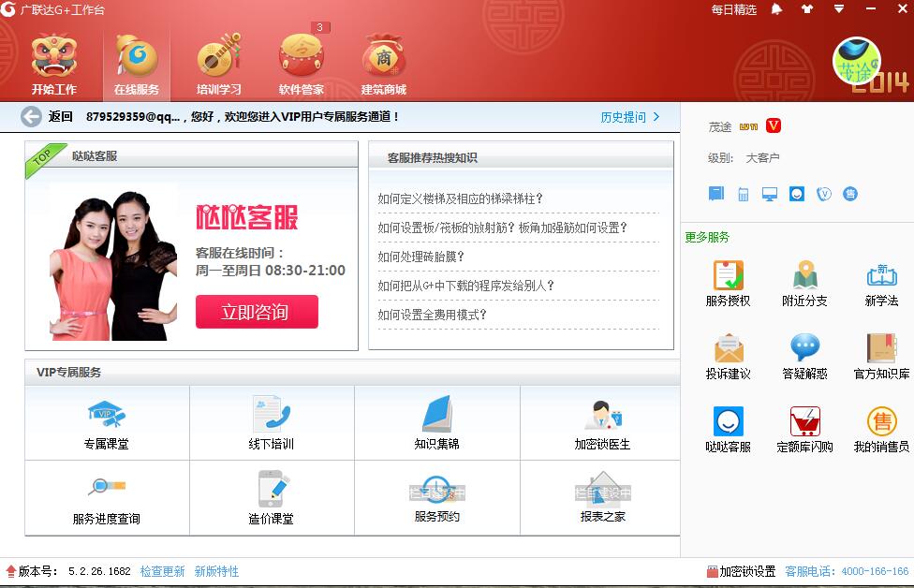Open the 线下培训 service
The width and height of the screenshot is (914, 588).
click(272, 423)
